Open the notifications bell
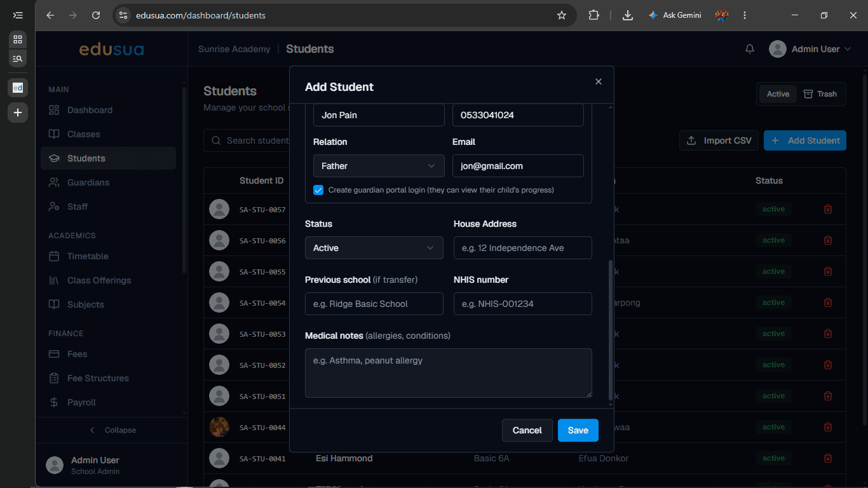 click(x=750, y=49)
